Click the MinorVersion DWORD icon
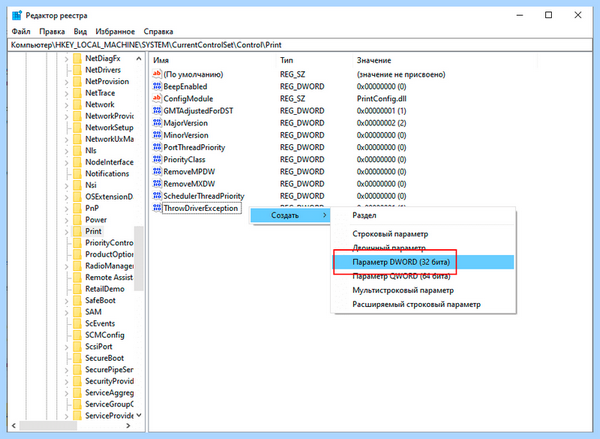 pos(157,135)
